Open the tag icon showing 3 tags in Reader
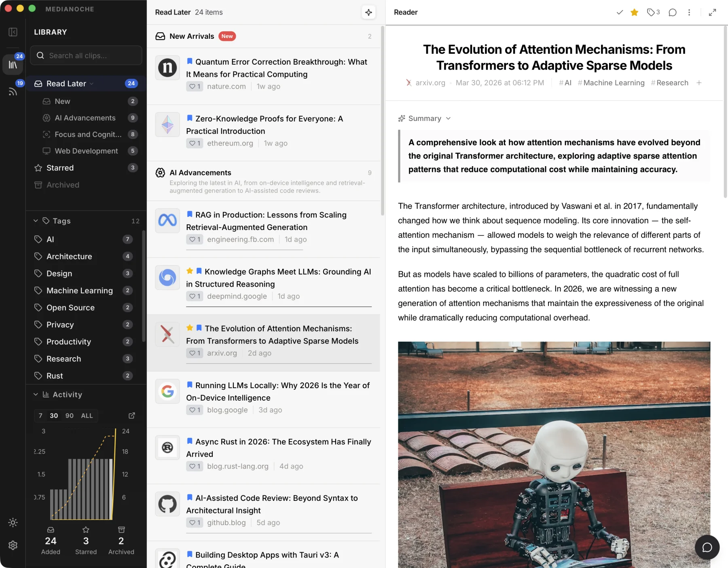728x568 pixels. coord(651,12)
